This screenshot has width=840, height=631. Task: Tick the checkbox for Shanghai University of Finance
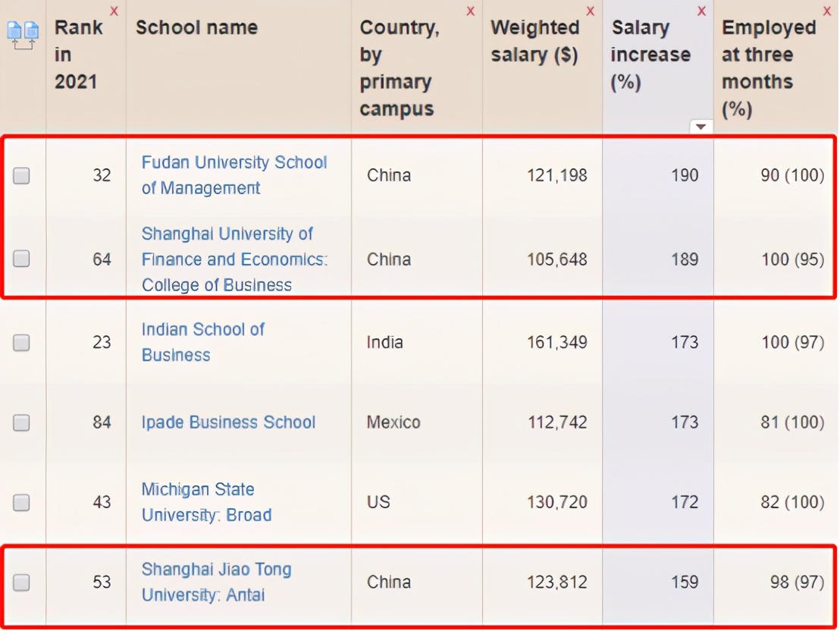[x=22, y=259]
